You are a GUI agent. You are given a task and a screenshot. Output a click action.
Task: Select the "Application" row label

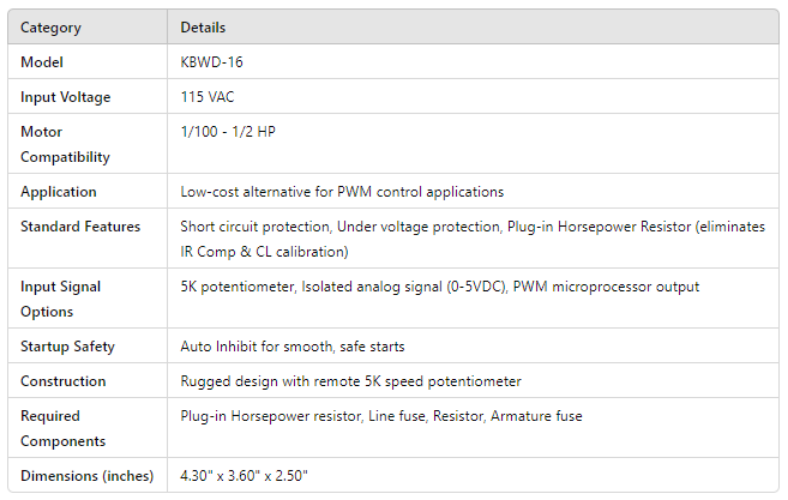[59, 191]
